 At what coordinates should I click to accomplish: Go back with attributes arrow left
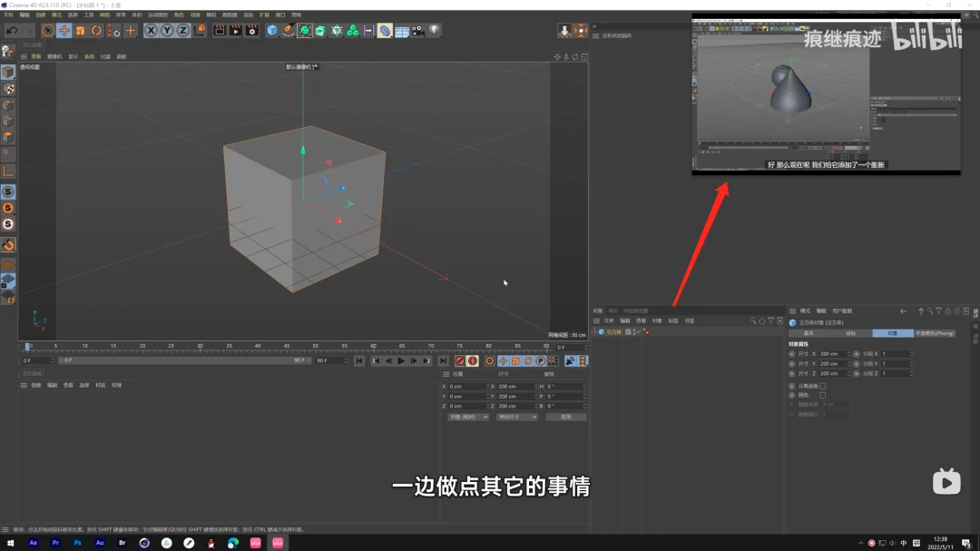click(903, 310)
